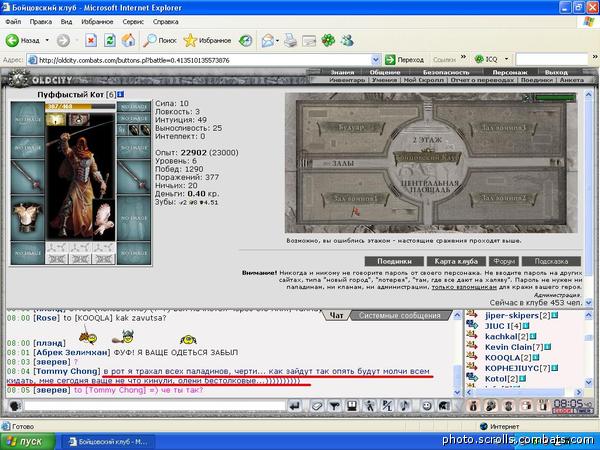600x450 pixels.
Task: Open the Общение game menu
Action: point(385,72)
